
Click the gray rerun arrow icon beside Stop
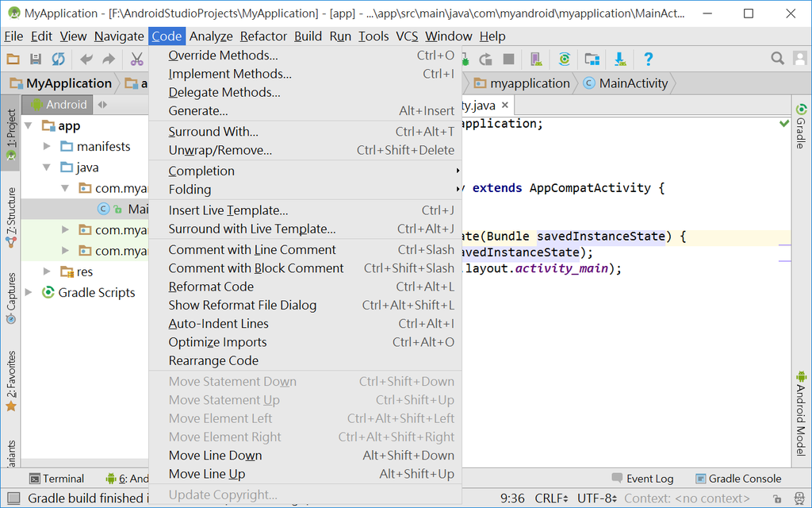pos(486,59)
